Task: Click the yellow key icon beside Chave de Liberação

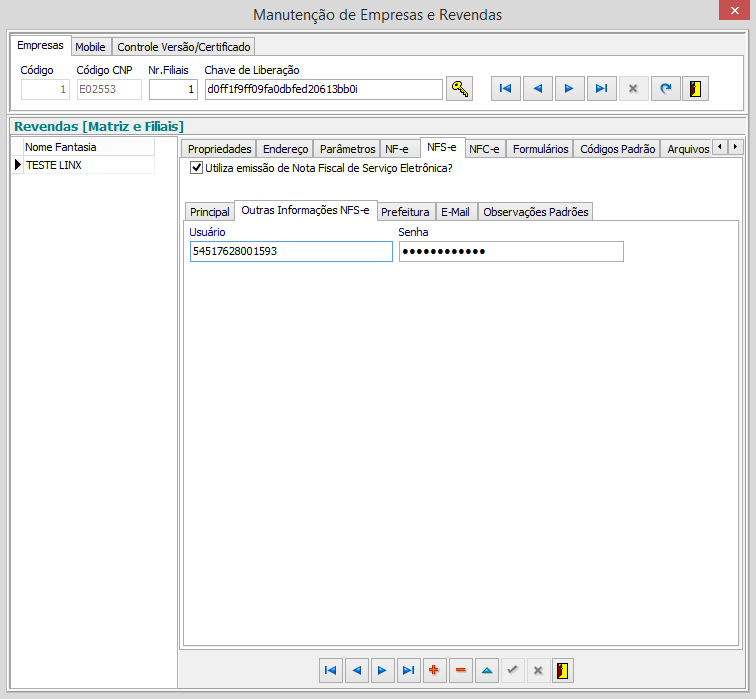Action: pyautogui.click(x=459, y=89)
